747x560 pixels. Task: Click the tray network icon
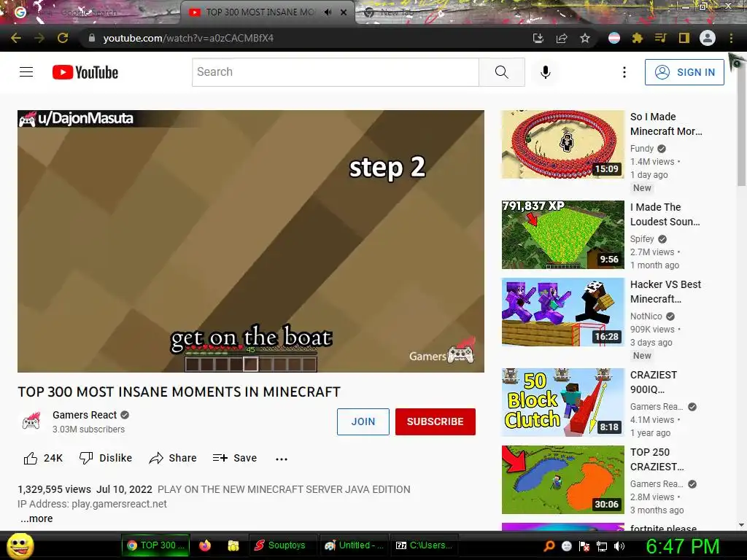pyautogui.click(x=602, y=546)
